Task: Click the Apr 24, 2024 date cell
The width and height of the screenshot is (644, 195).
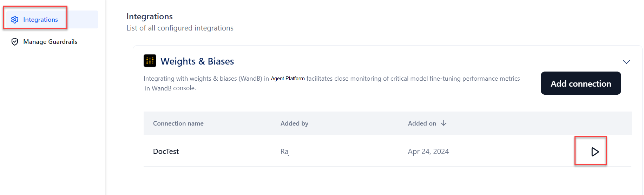Action: coord(428,152)
